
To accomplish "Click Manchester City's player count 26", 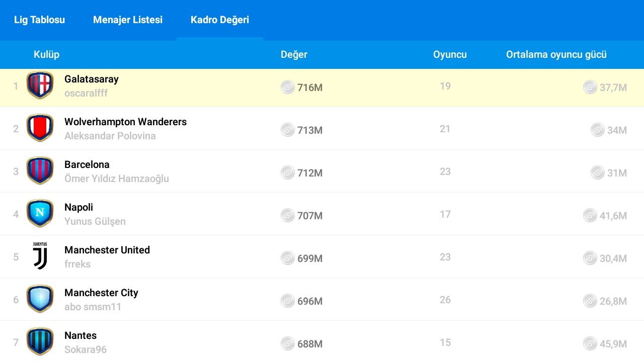I will pyautogui.click(x=445, y=300).
